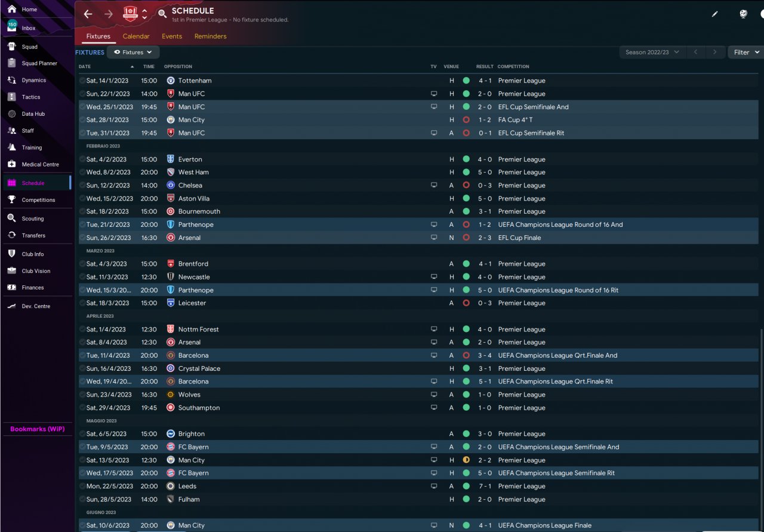
Task: Go to the previous season with the left arrow
Action: tap(695, 53)
